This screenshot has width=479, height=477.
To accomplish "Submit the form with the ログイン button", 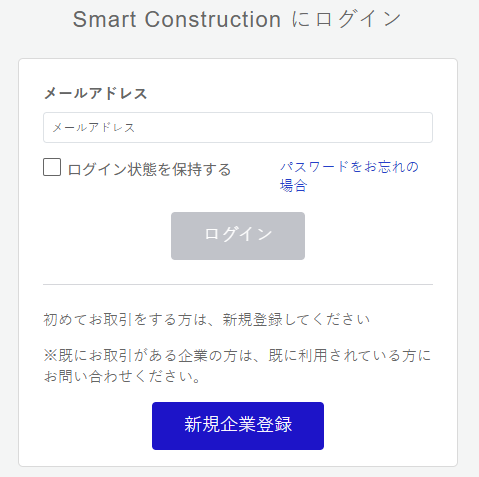I will point(238,236).
